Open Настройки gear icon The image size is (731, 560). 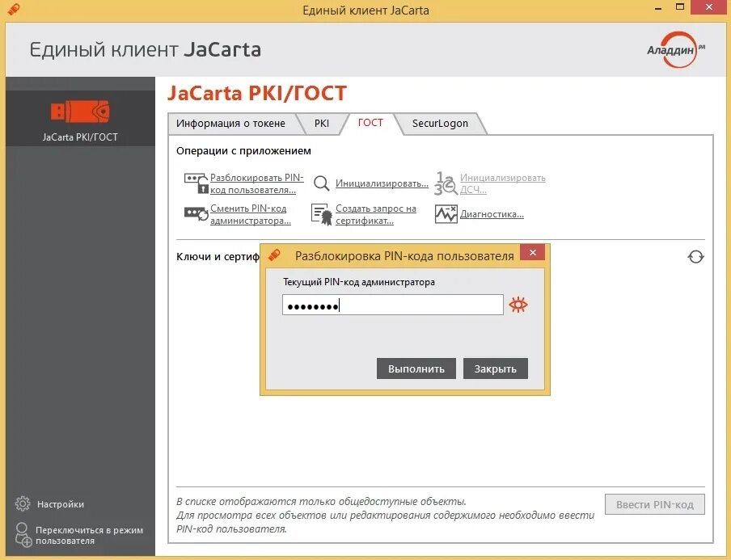(x=23, y=503)
